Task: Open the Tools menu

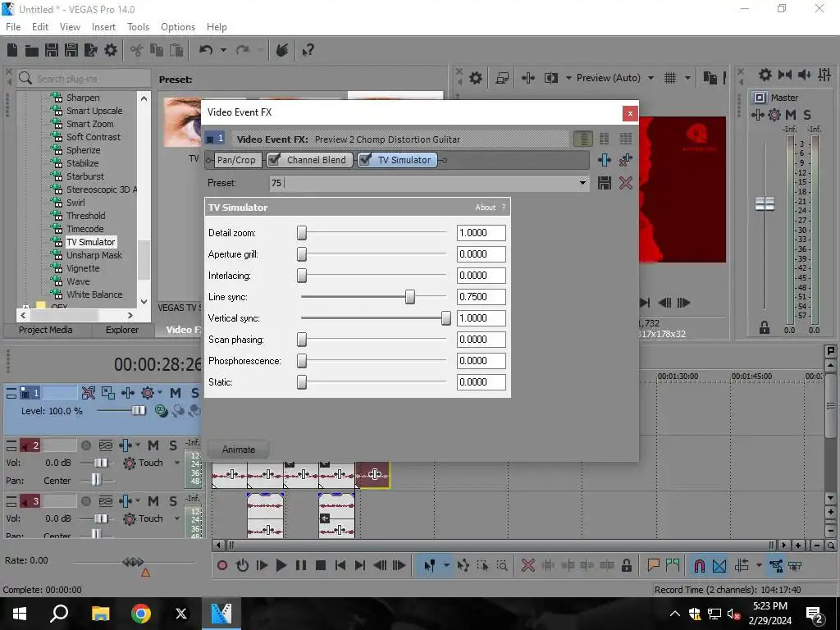Action: pos(138,27)
